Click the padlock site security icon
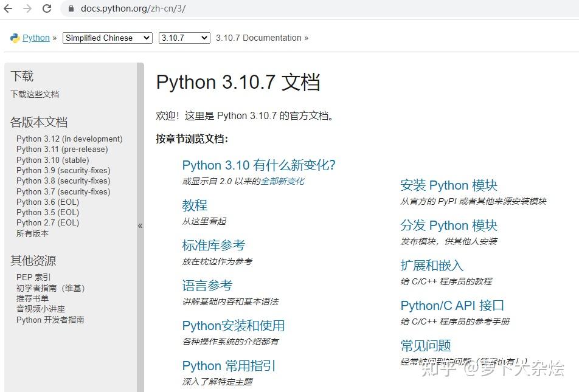579x392 pixels. click(71, 9)
